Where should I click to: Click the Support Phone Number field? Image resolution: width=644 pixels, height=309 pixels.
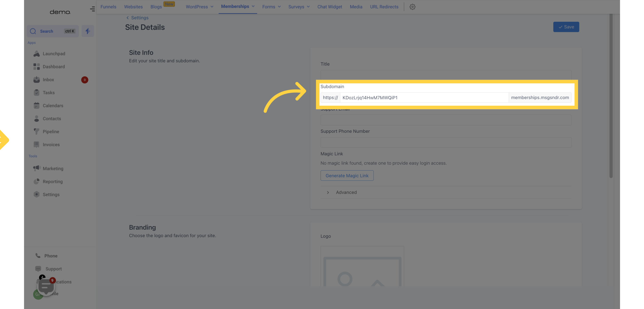click(x=446, y=142)
